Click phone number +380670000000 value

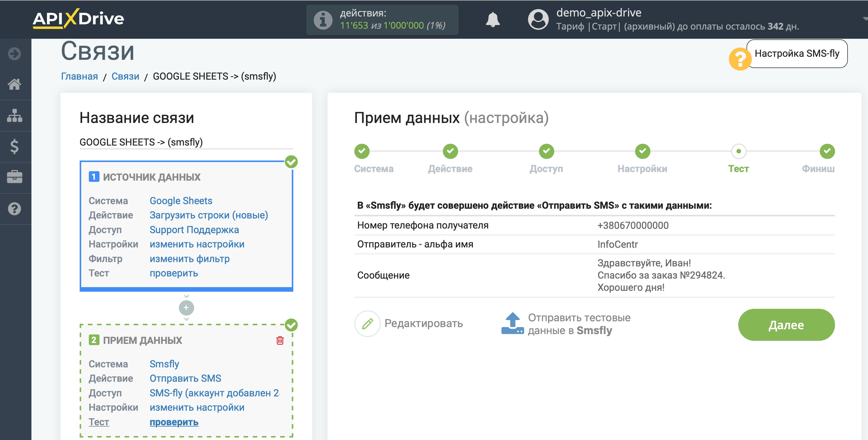[x=633, y=225]
